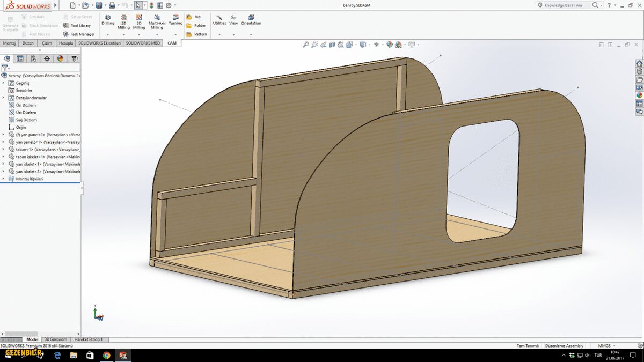The image size is (644, 362).
Task: Select the Ön Düzlem plane in the tree
Action: tap(23, 105)
